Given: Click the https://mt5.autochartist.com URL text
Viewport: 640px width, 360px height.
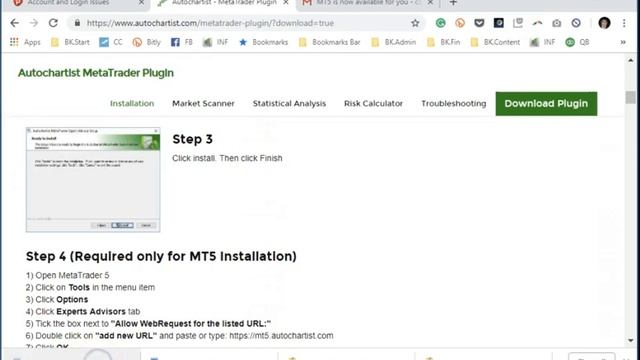Looking at the screenshot, I should pos(281,336).
